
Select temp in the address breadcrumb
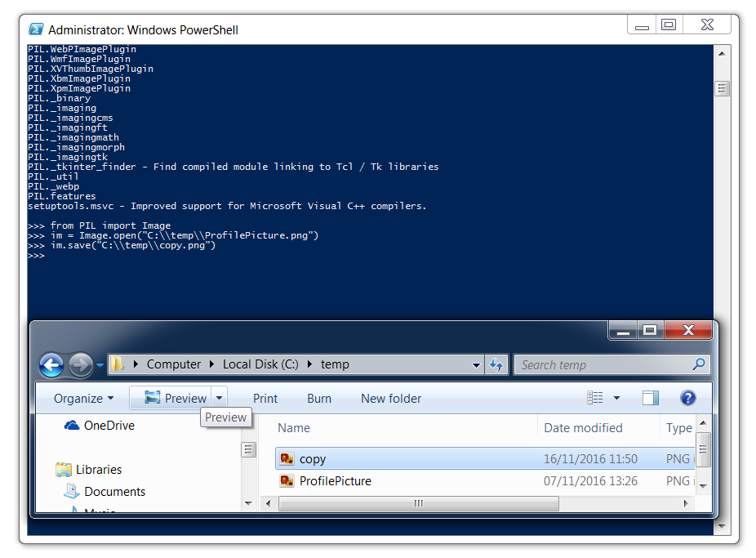click(335, 364)
